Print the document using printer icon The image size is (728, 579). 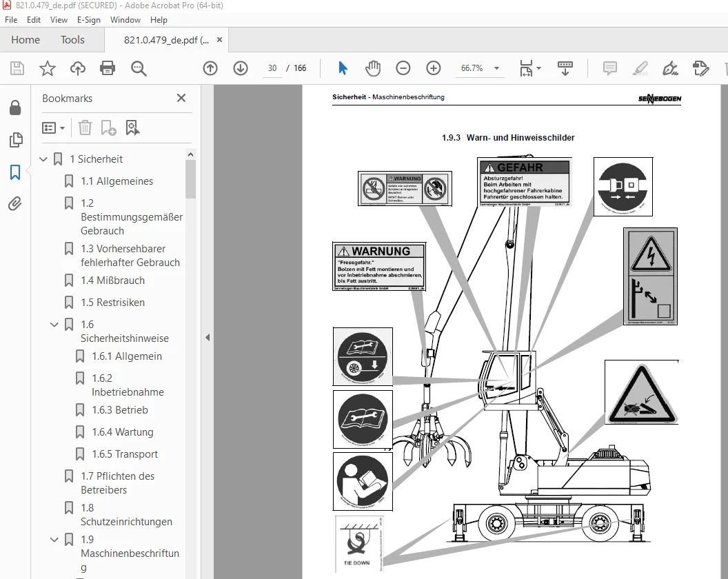[x=108, y=68]
